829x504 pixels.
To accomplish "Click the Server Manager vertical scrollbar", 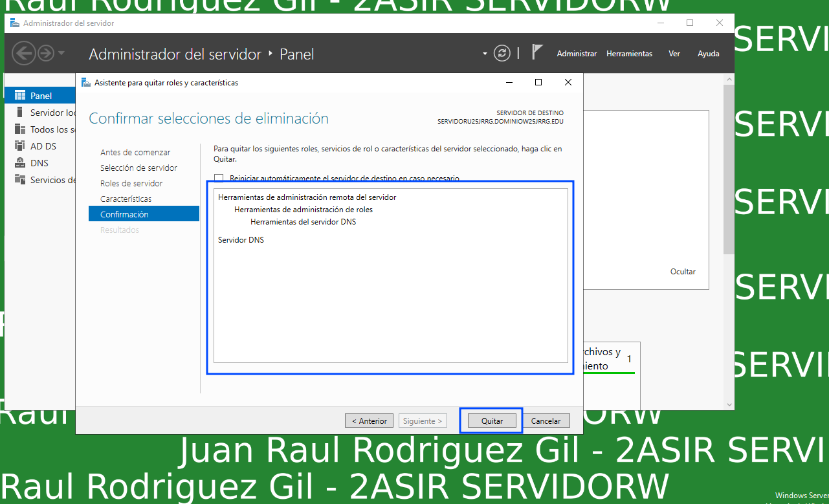I will pyautogui.click(x=729, y=168).
